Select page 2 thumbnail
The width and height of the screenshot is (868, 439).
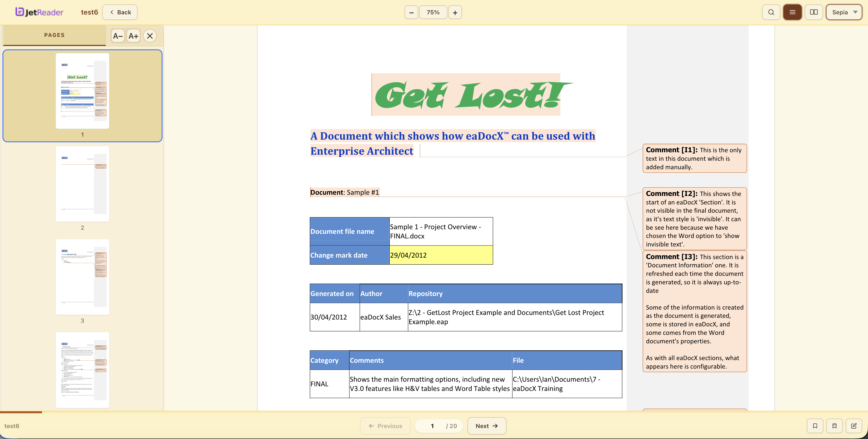(x=82, y=184)
